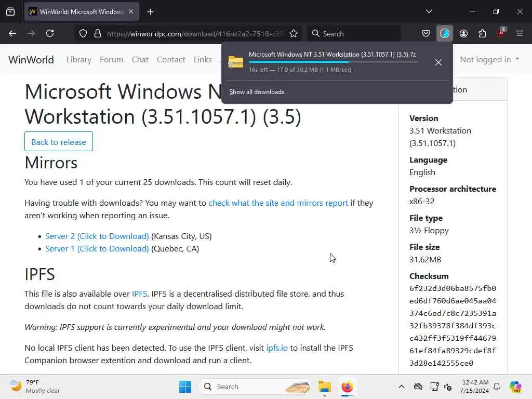This screenshot has width=532, height=399.
Task: Download from Server 1 Quebec
Action: (x=97, y=249)
